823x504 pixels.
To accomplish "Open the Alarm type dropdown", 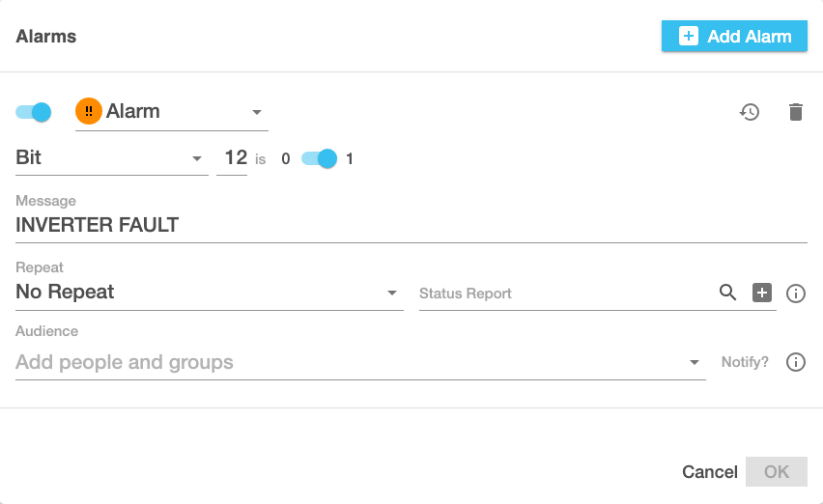I will coord(257,112).
